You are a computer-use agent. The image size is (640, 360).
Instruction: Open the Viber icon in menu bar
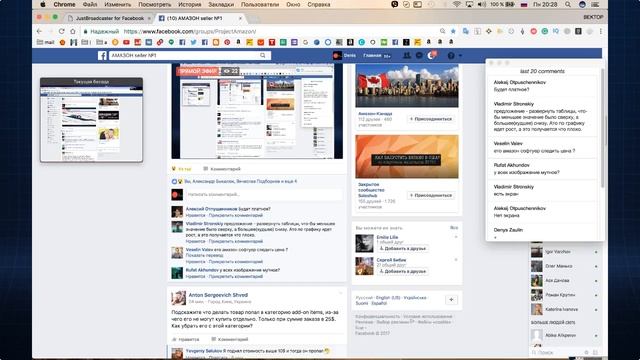click(x=395, y=4)
